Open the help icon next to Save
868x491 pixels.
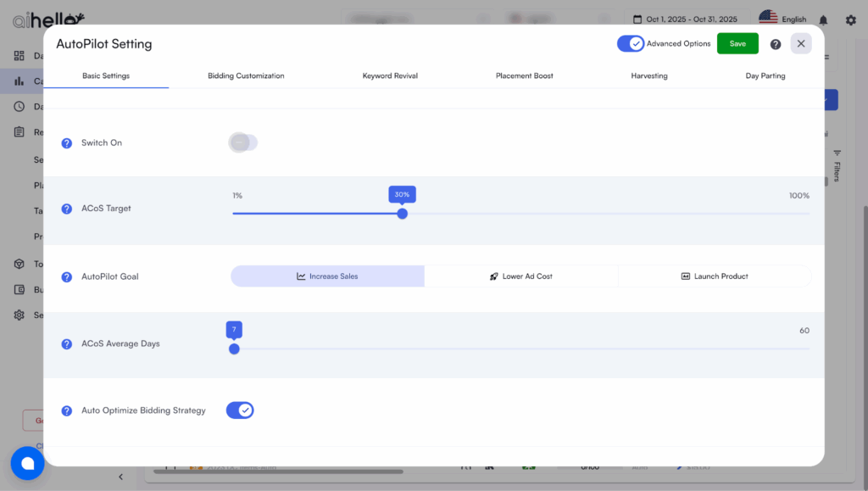click(775, 44)
